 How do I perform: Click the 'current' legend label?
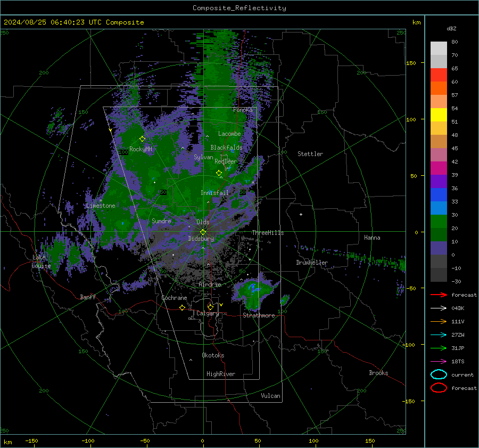click(463, 374)
